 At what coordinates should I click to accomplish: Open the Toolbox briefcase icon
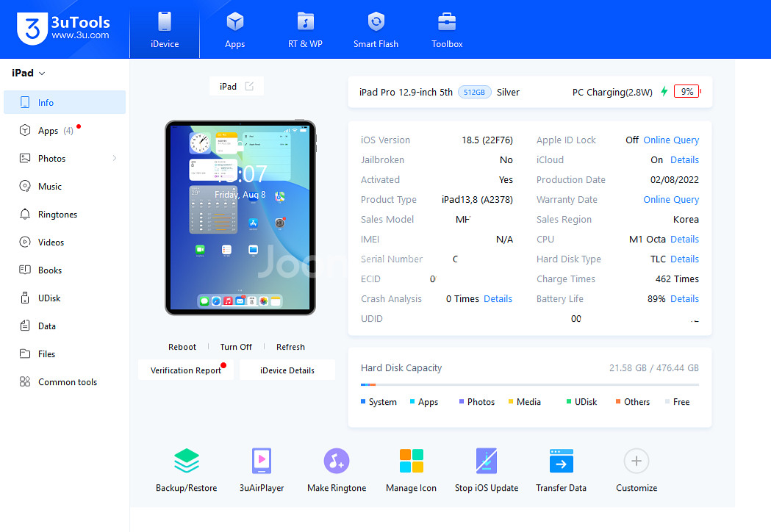447,22
